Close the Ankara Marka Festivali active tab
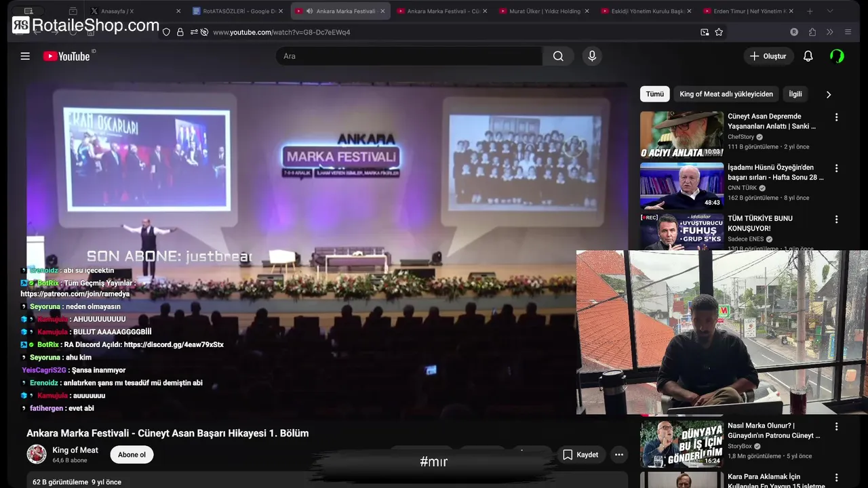Image resolution: width=868 pixels, height=488 pixels. [x=382, y=11]
